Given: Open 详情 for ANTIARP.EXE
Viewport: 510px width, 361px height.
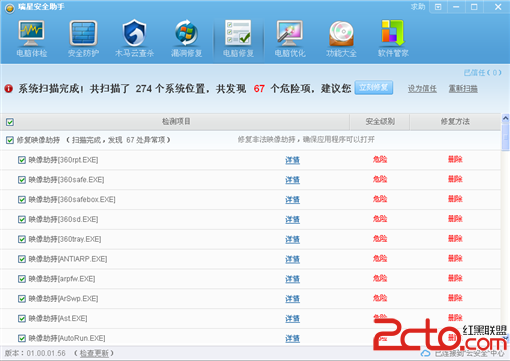Looking at the screenshot, I should click(x=292, y=259).
